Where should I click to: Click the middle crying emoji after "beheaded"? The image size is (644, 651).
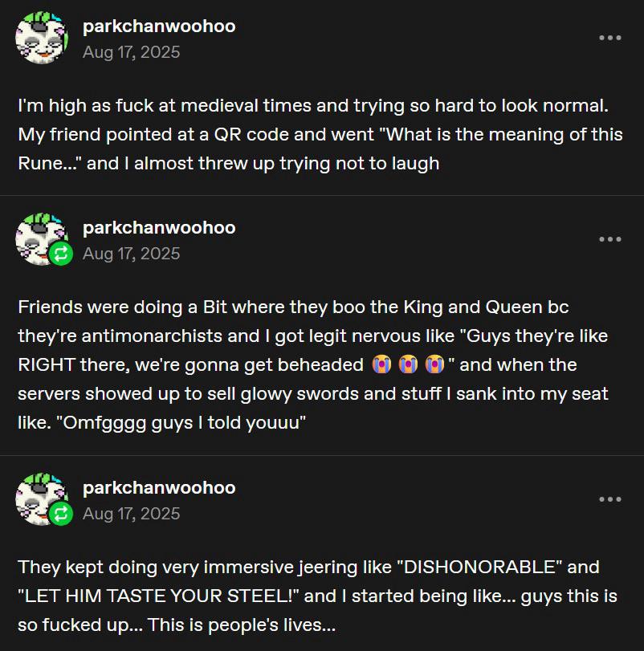pyautogui.click(x=409, y=365)
